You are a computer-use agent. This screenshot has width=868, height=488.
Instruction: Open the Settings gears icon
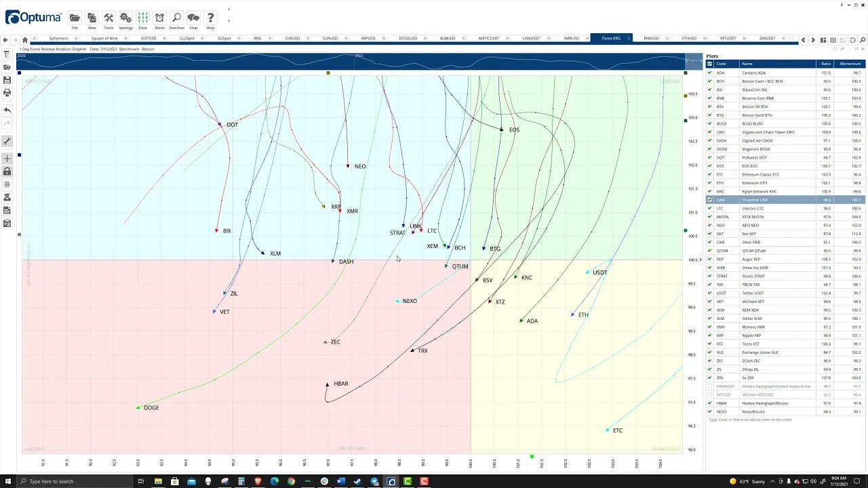125,18
